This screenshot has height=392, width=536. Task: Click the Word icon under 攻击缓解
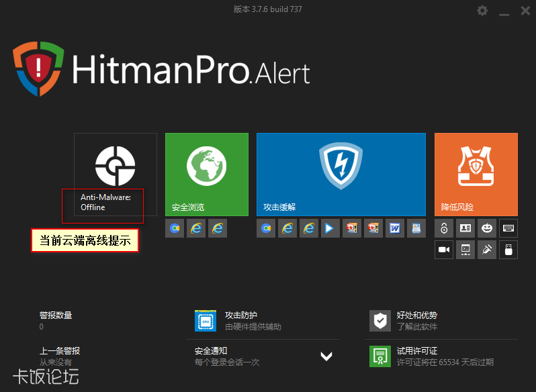395,228
